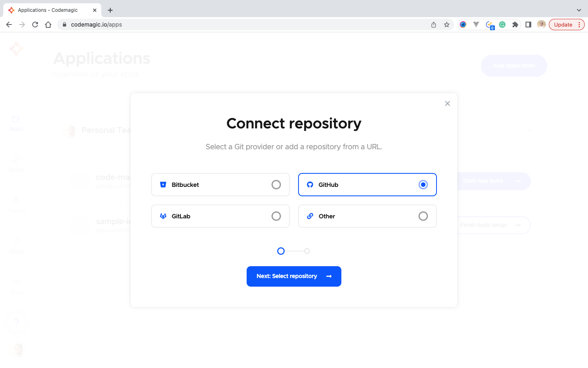Click the user avatar in sidebar
The width and height of the screenshot is (588, 368).
click(18, 350)
